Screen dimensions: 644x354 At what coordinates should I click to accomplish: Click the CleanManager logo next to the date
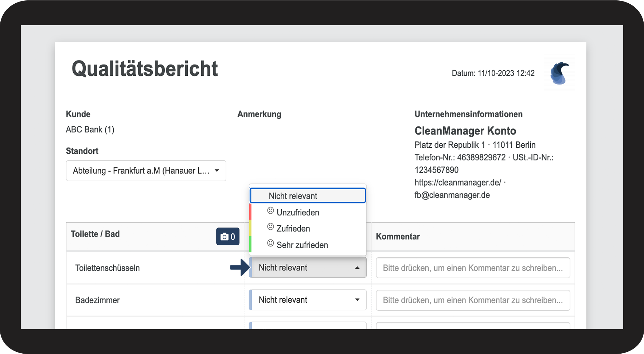click(x=559, y=74)
